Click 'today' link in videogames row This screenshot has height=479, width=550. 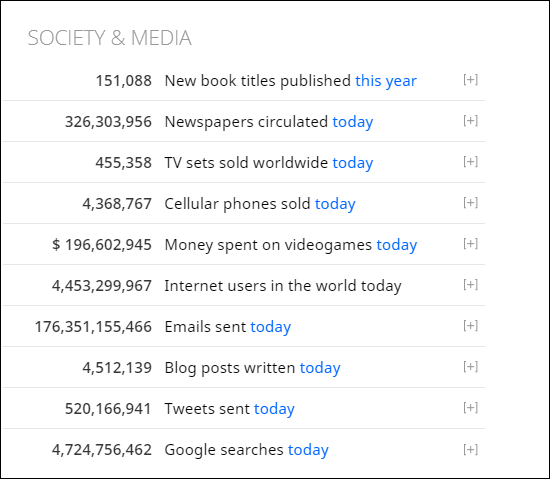click(x=397, y=245)
